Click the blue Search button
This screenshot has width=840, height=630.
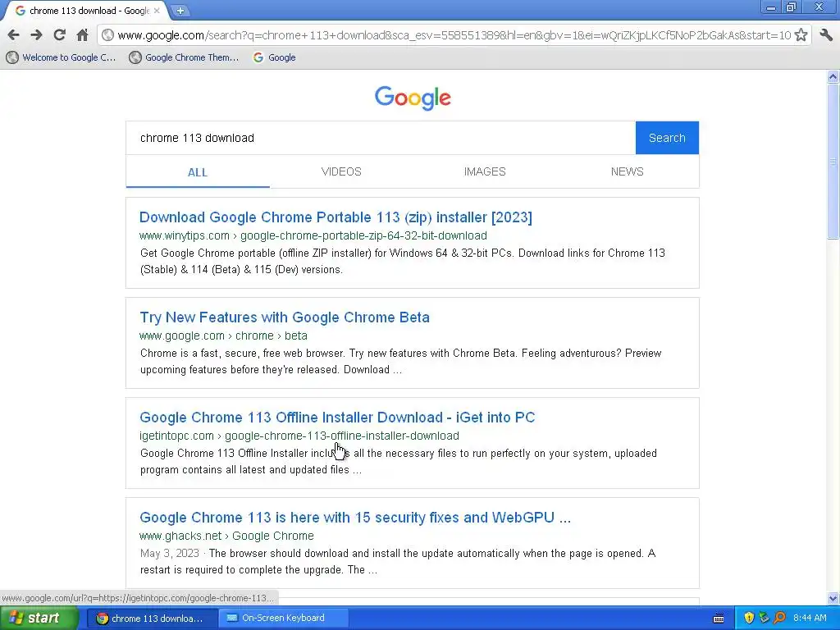[667, 138]
